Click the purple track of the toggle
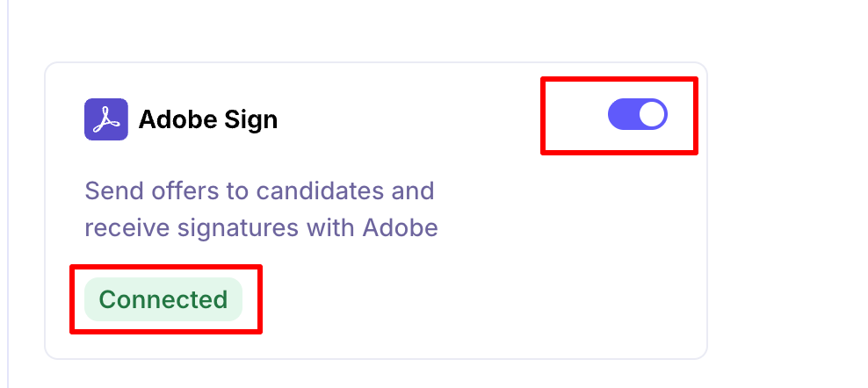 pos(622,115)
